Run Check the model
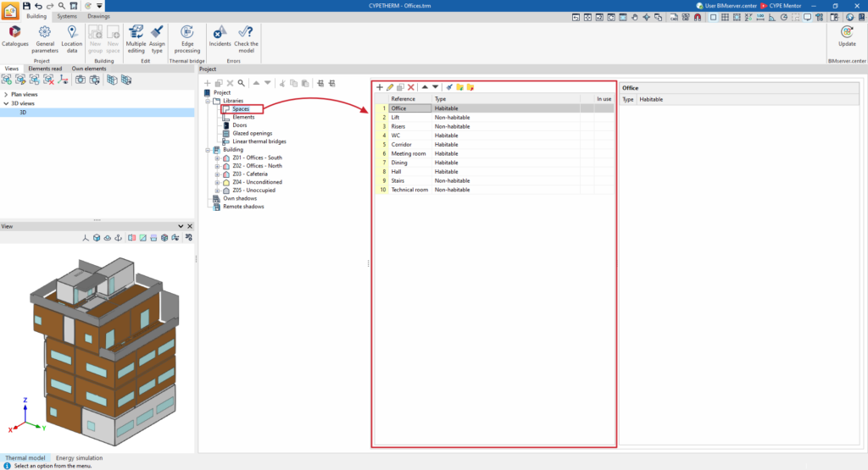Screen dimensions: 868x470 [x=246, y=39]
